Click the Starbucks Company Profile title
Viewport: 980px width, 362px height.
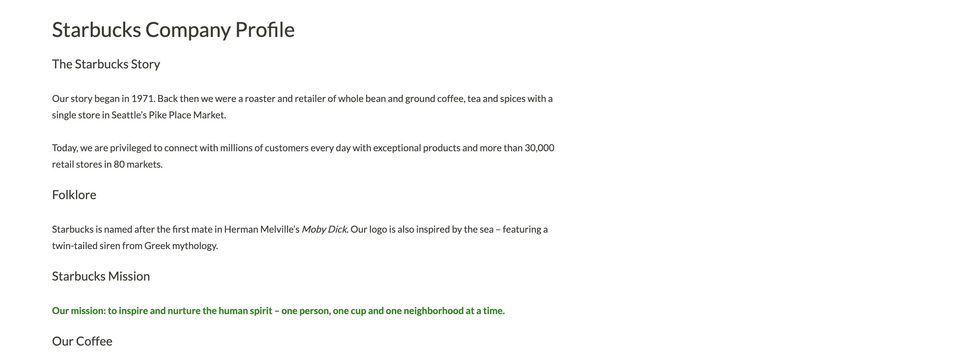coord(173,30)
